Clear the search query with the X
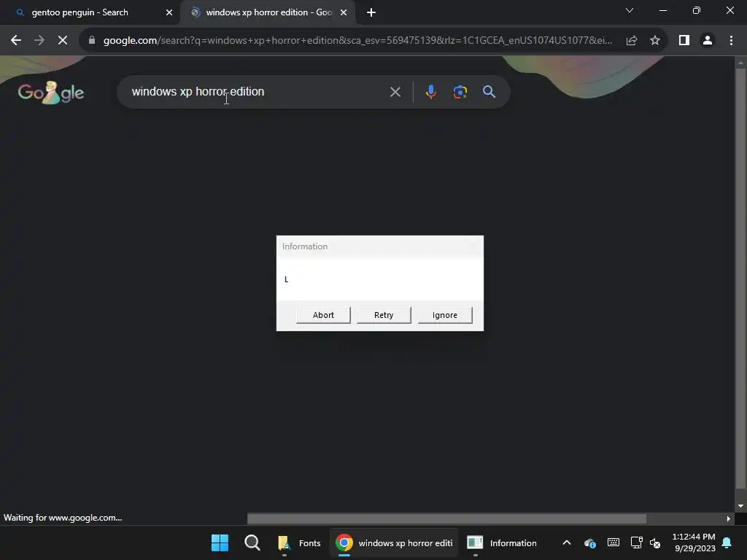The height and width of the screenshot is (560, 747). 395,92
